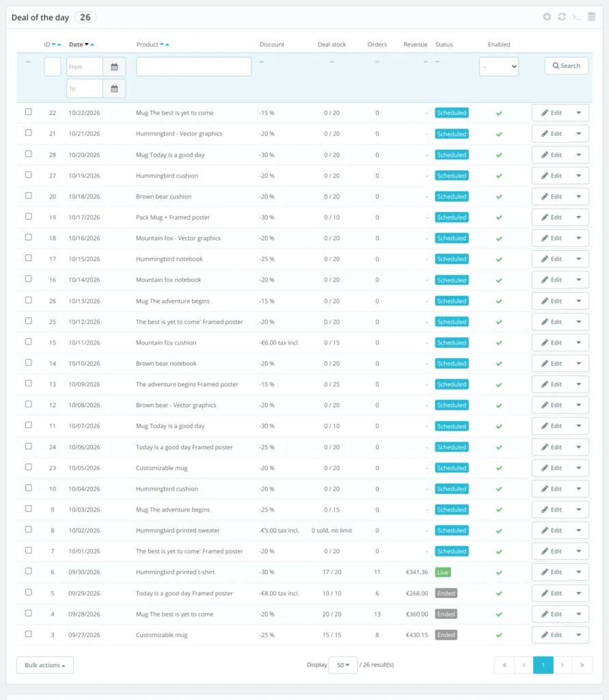The width and height of the screenshot is (609, 700).
Task: Edit the Mountain fox notebook deal
Action: pyautogui.click(x=552, y=280)
